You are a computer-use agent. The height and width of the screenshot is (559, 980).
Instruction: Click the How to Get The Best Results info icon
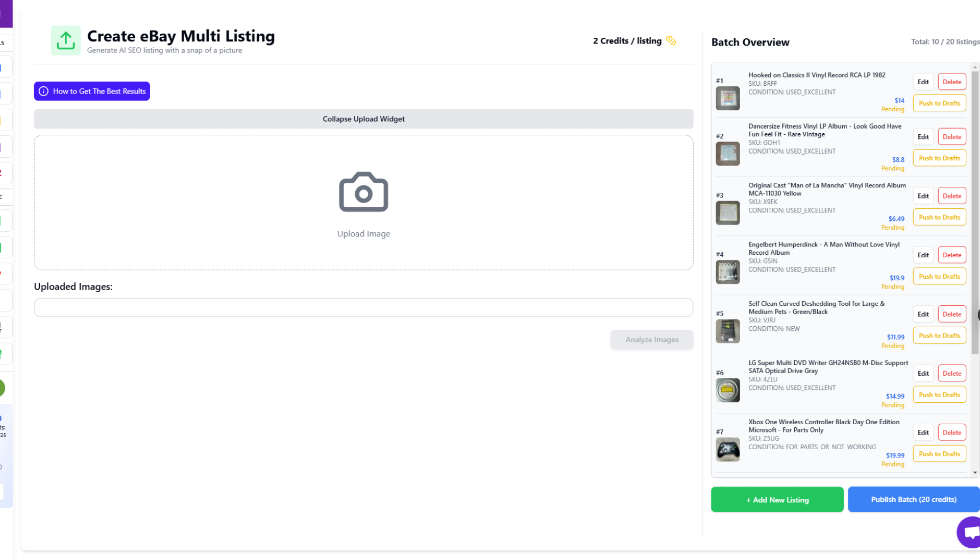coord(44,91)
